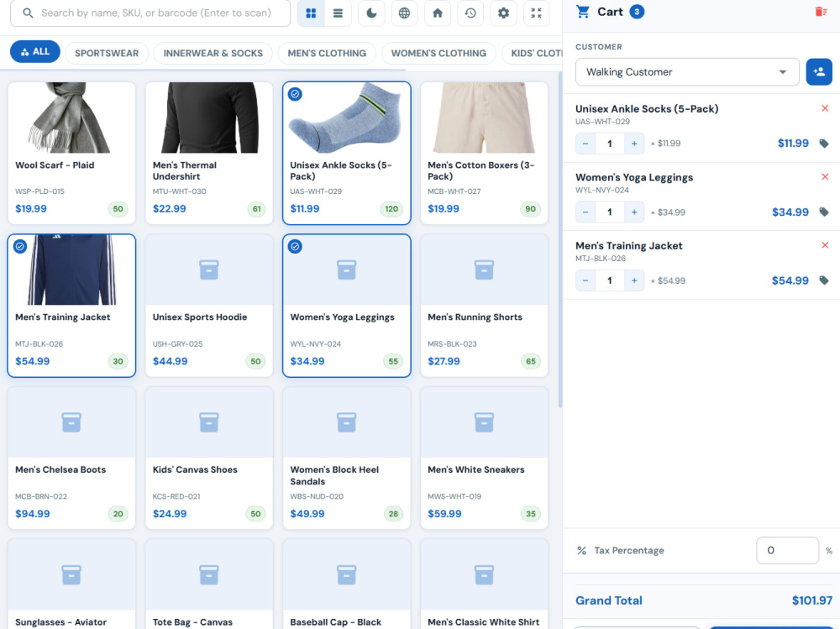Add Men's Running Shorts to cart
The width and height of the screenshot is (840, 629).
pyautogui.click(x=485, y=306)
